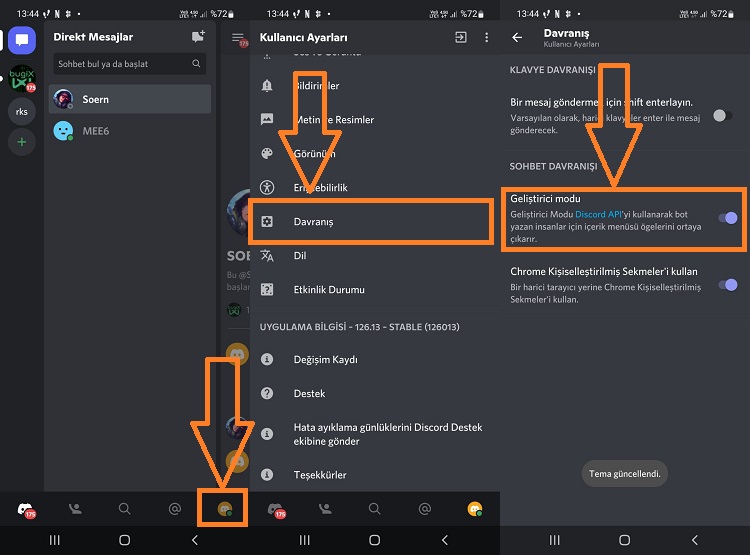Open the rks server icon
Screen dimensions: 750x555
(x=22, y=111)
